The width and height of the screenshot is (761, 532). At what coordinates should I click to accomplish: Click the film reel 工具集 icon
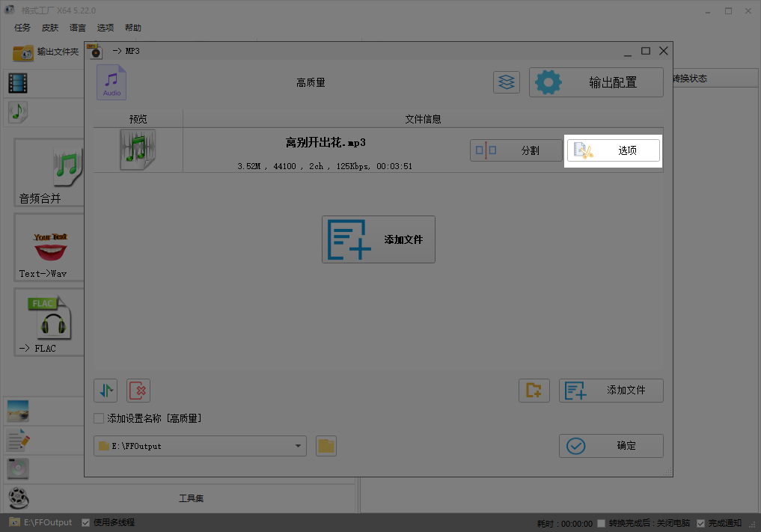19,498
